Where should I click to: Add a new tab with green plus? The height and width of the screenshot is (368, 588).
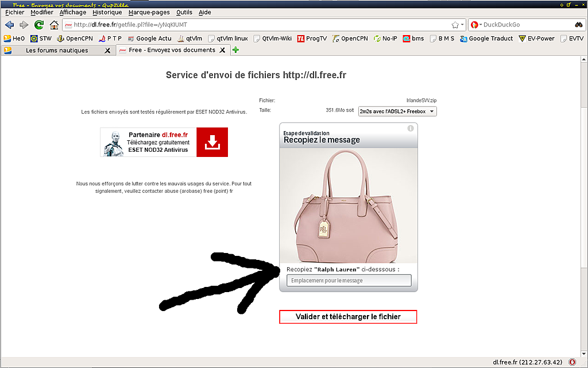coord(235,50)
